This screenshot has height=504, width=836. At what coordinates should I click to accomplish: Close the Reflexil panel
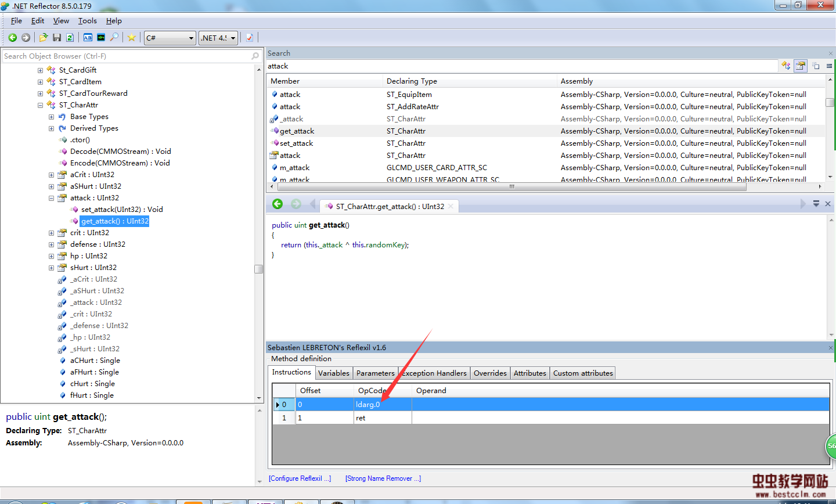831,348
